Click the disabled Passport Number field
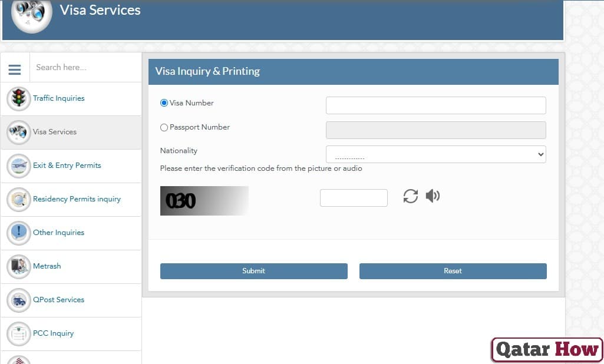 (435, 130)
